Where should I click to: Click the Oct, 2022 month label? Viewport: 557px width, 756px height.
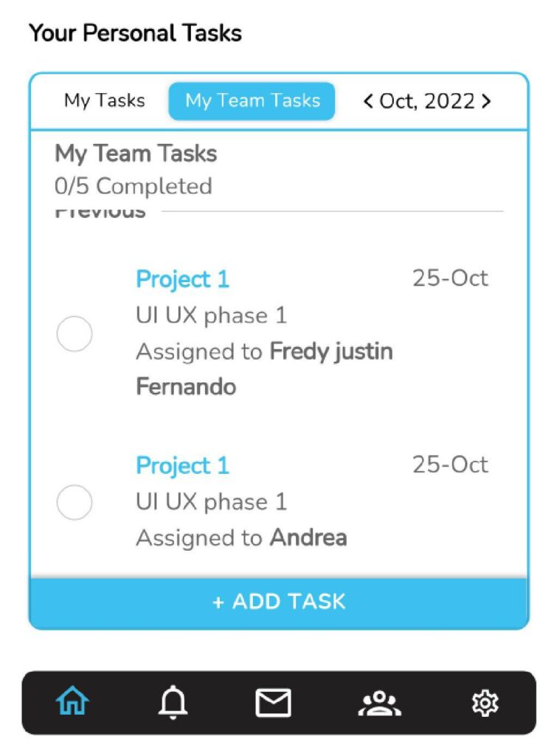(x=427, y=101)
